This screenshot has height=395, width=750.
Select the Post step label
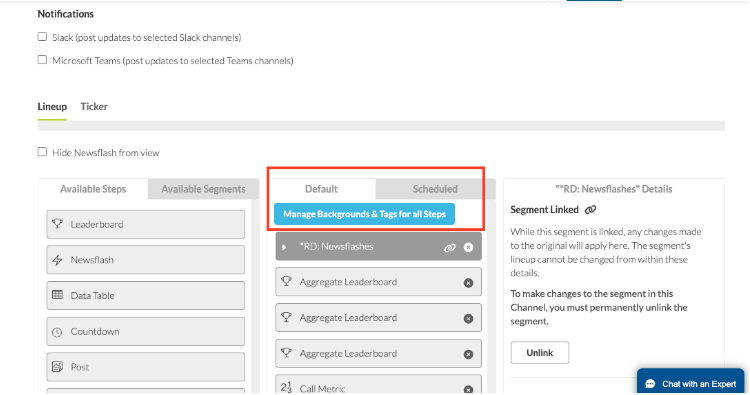[79, 367]
